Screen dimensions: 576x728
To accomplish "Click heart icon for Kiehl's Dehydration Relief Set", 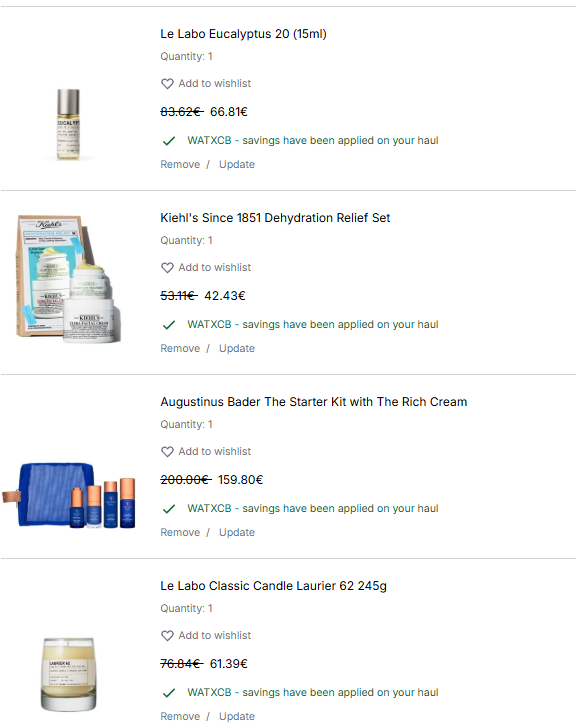I will coord(167,267).
